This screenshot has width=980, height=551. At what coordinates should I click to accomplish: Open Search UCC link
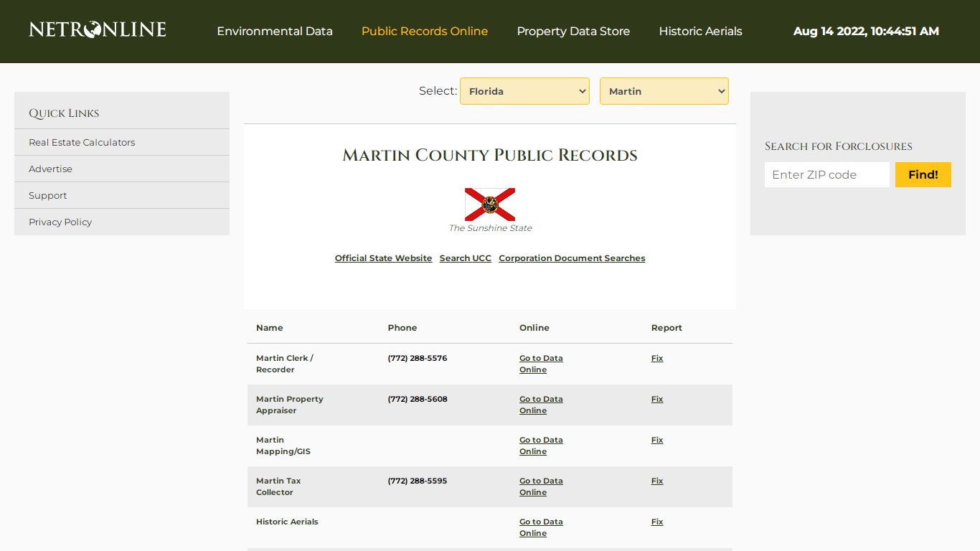pyautogui.click(x=466, y=258)
